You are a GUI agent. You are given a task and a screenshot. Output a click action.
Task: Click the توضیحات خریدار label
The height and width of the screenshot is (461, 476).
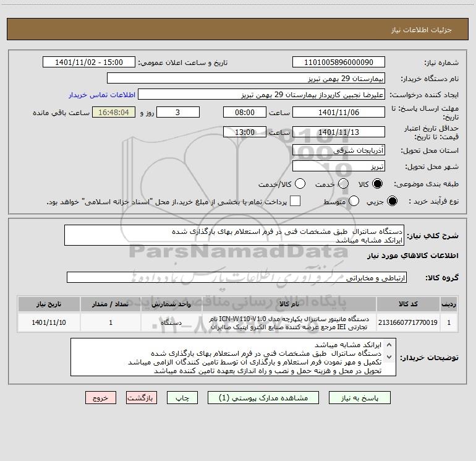[429, 358]
